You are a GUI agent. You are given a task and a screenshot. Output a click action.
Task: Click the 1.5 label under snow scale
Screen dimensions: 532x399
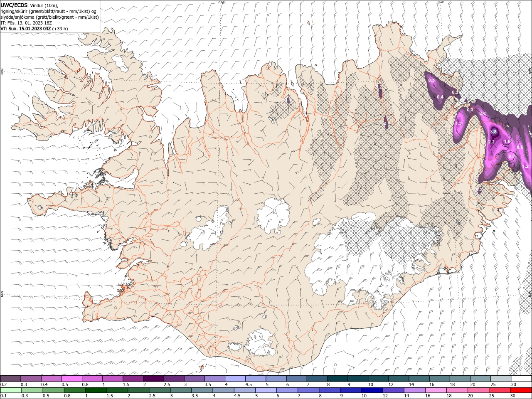(126, 384)
